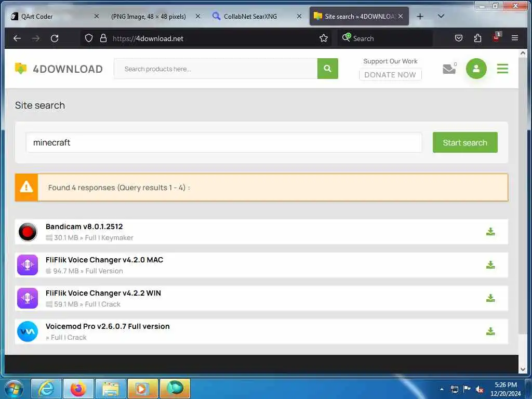Click the orange warning triangle icon
532x399 pixels.
click(26, 187)
